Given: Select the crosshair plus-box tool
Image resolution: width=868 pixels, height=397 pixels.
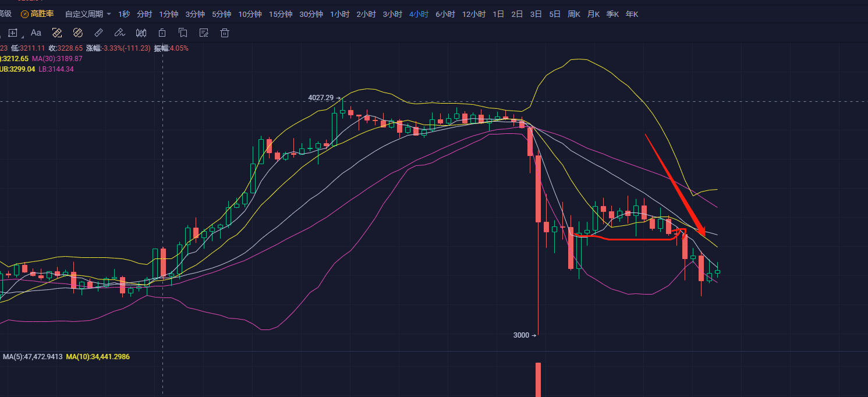Looking at the screenshot, I should click(x=13, y=33).
